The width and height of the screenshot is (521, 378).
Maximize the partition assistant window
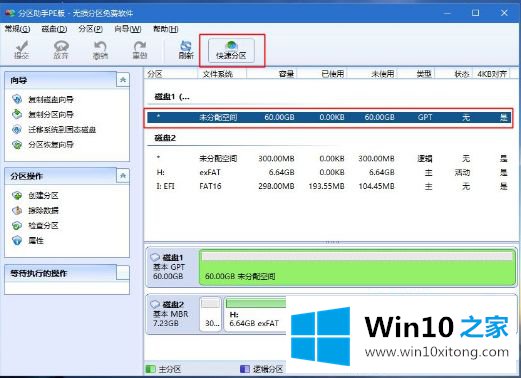click(x=476, y=13)
